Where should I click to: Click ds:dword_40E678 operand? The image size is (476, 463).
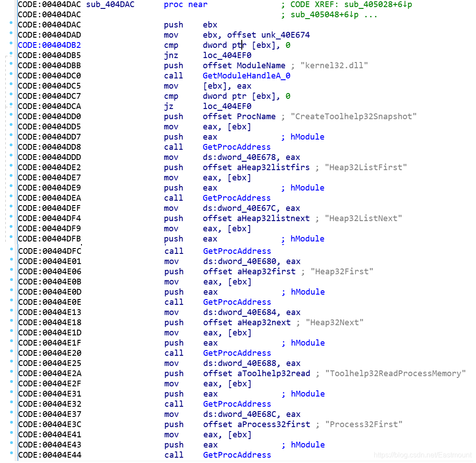pyautogui.click(x=240, y=157)
